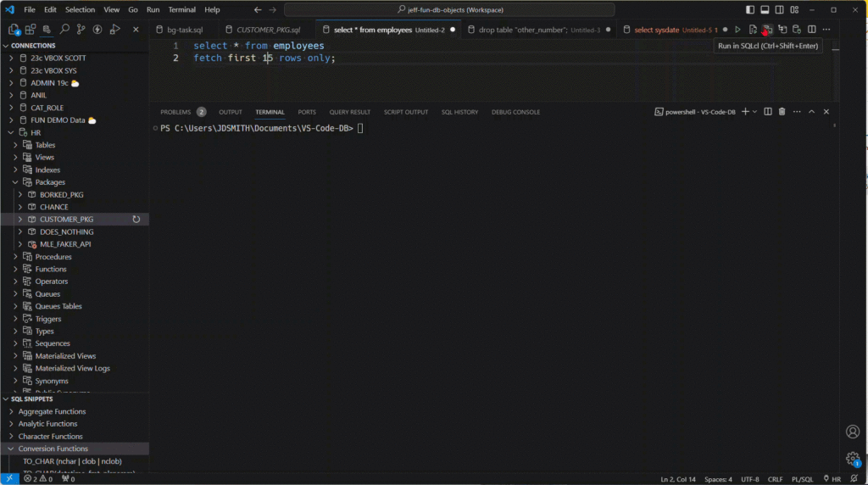Click the remote window status icon
Screen dimensions: 868x485
pyautogui.click(x=9, y=479)
